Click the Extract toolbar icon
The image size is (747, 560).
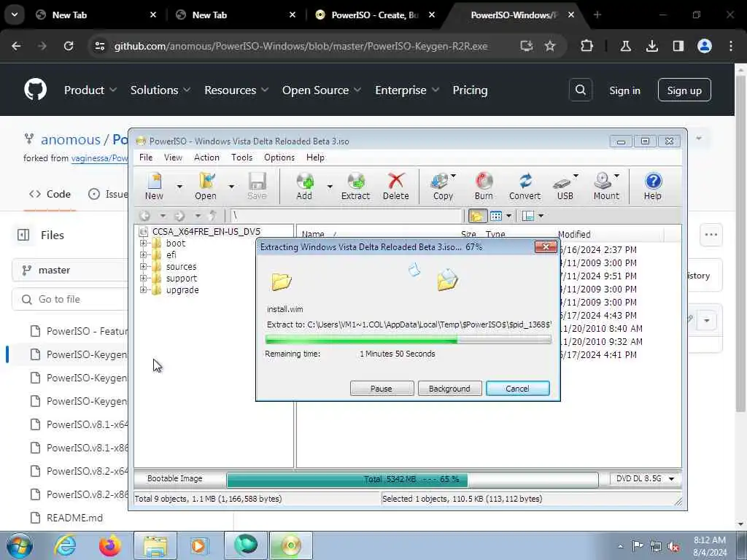(355, 186)
